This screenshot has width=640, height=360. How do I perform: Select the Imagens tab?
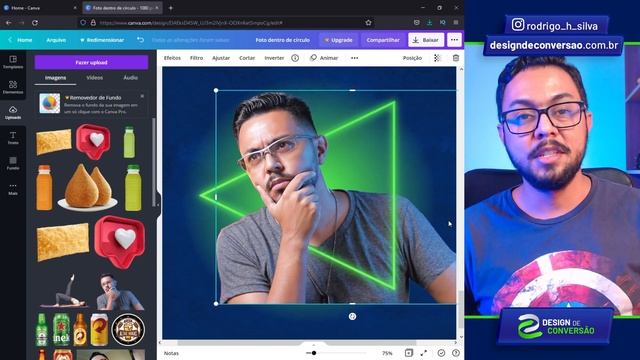pos(56,78)
